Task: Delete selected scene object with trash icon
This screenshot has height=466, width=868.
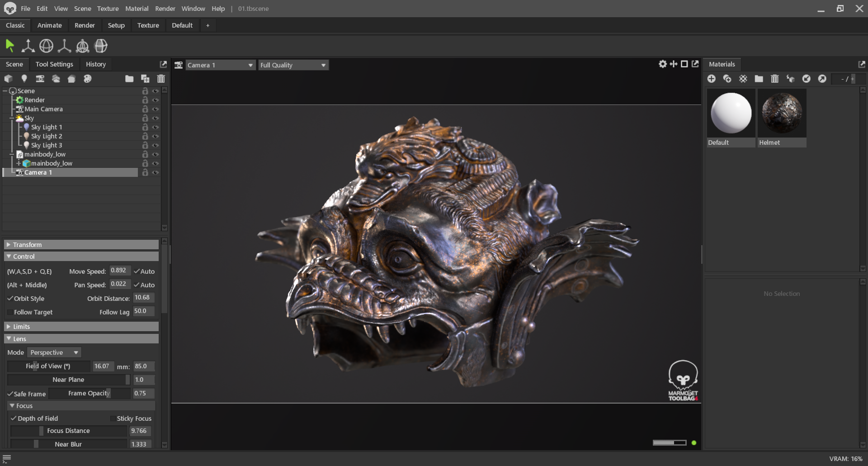Action: coord(161,79)
